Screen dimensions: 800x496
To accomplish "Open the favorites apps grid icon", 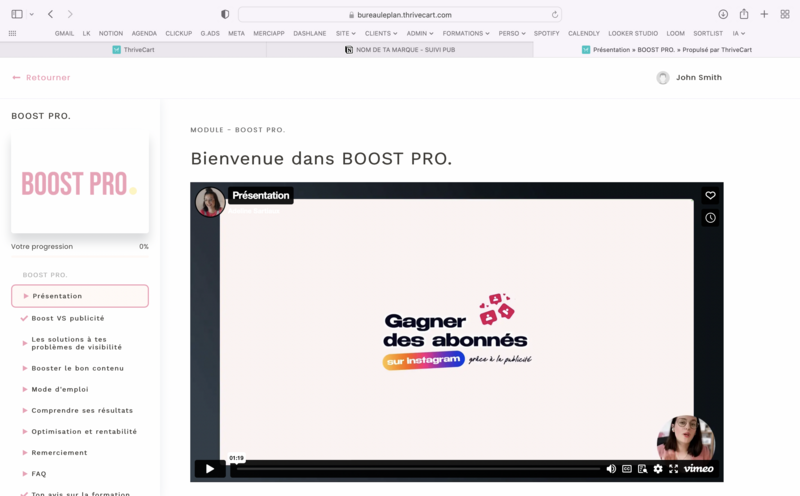I will (x=12, y=33).
